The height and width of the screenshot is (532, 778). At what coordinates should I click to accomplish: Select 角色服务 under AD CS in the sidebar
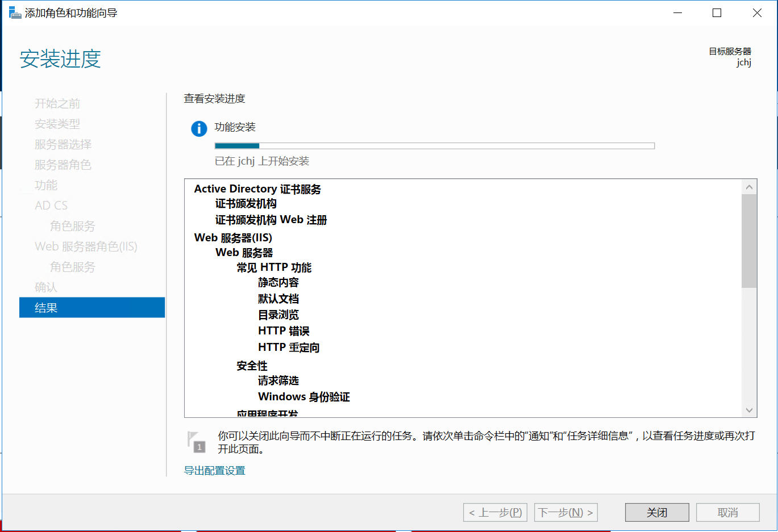pos(73,226)
